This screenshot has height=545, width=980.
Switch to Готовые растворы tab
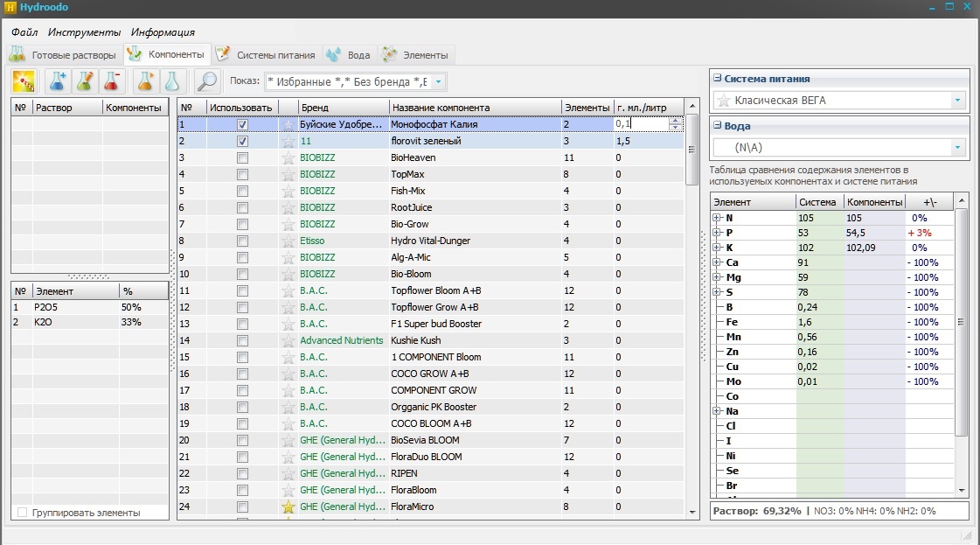(x=64, y=55)
